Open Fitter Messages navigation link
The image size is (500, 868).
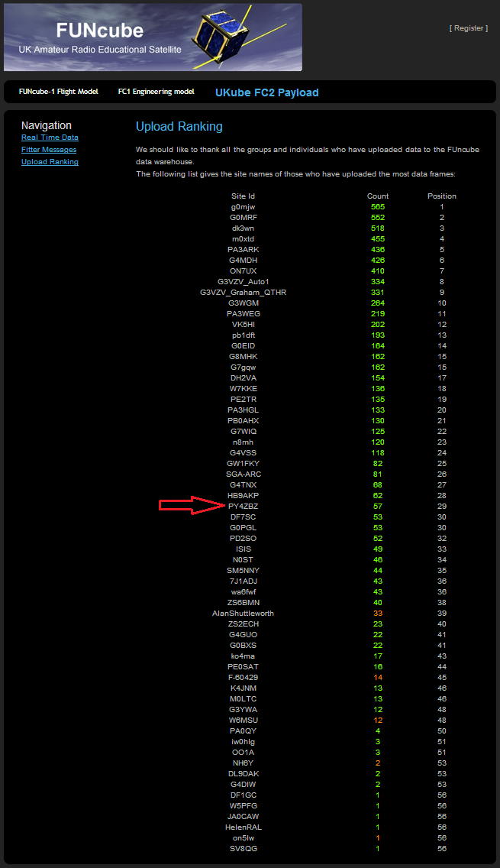[x=49, y=150]
